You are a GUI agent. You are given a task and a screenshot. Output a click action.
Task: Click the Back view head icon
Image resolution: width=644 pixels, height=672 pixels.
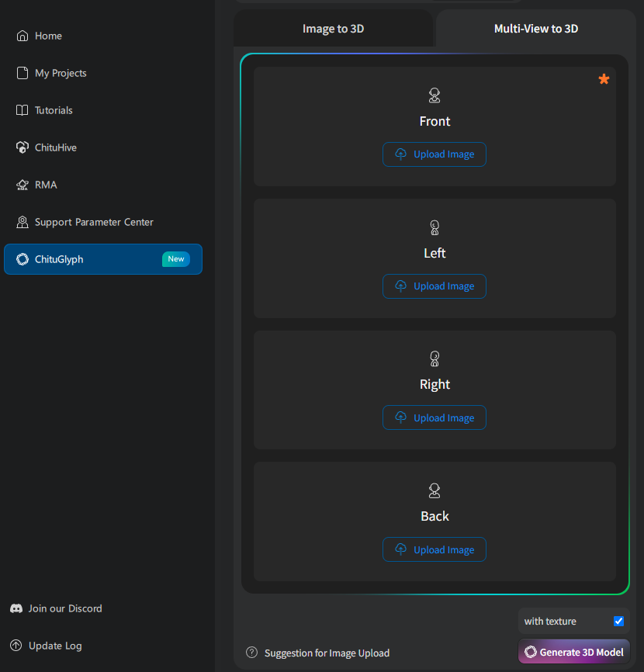click(x=435, y=490)
